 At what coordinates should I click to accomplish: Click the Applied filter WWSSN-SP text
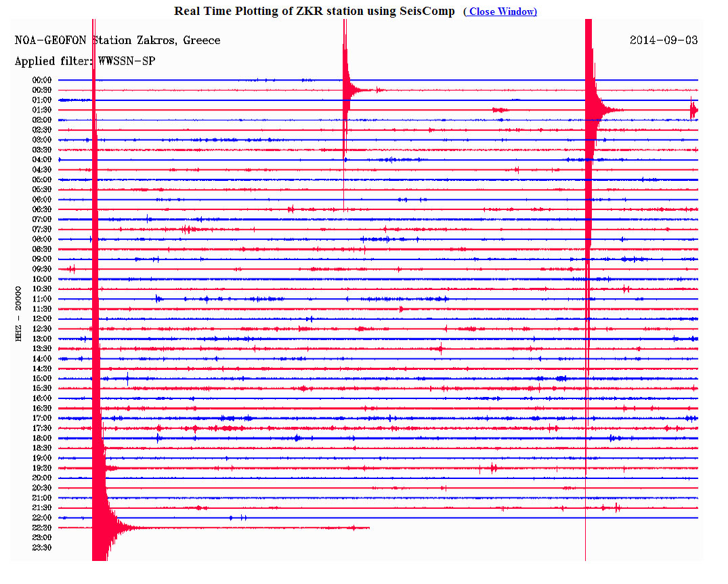tap(85, 62)
